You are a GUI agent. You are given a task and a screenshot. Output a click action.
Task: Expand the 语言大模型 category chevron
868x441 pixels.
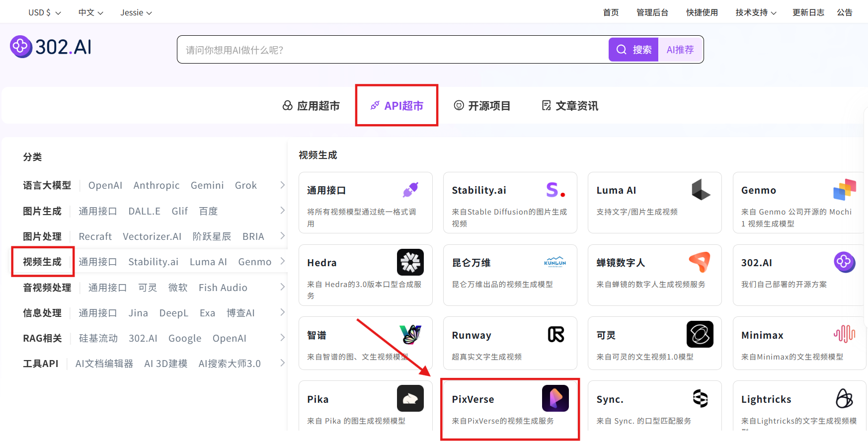282,185
